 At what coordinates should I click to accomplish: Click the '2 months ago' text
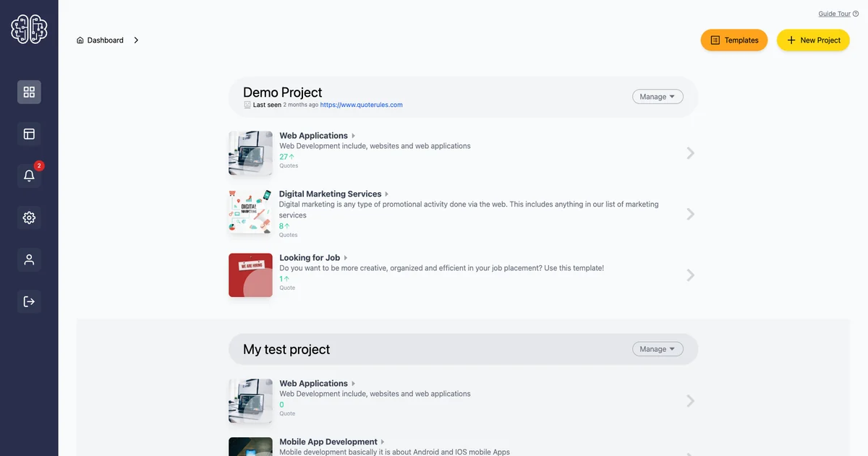click(300, 105)
